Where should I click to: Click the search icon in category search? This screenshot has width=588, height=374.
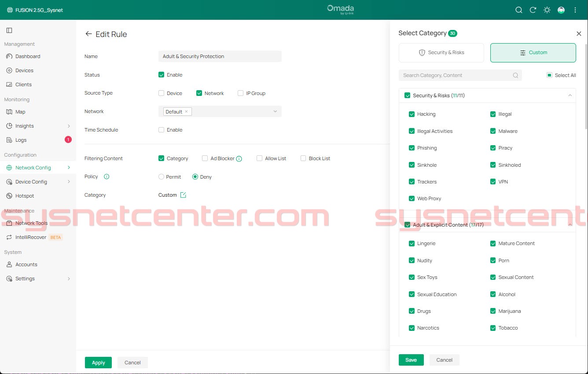(x=515, y=75)
